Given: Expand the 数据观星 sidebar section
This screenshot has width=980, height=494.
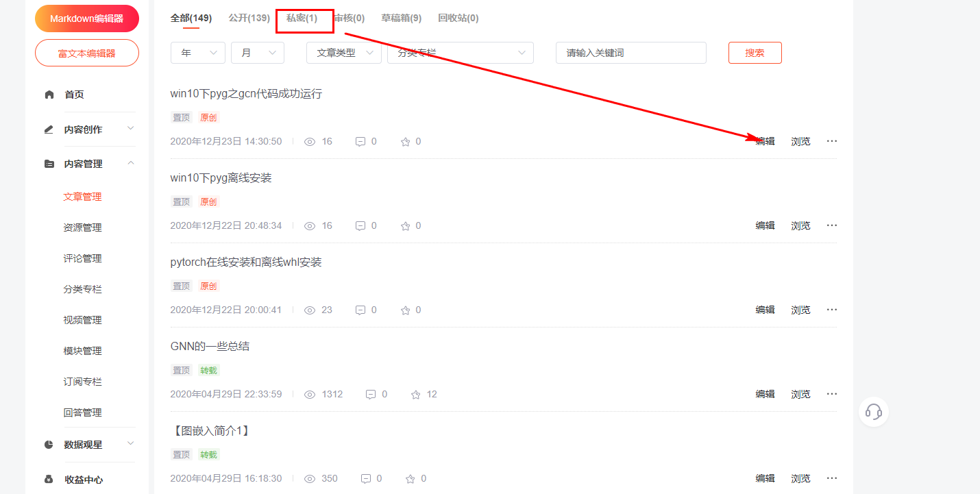Looking at the screenshot, I should click(131, 444).
